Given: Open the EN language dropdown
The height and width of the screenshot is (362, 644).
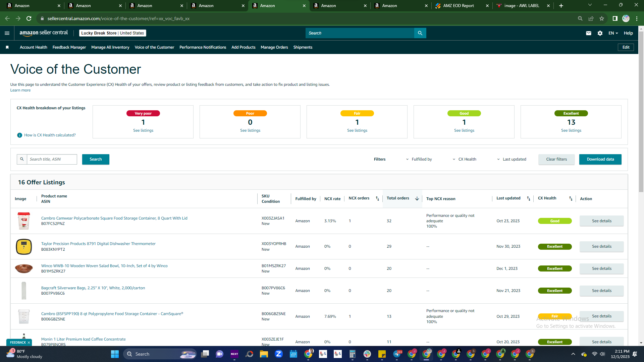Looking at the screenshot, I should click(613, 33).
